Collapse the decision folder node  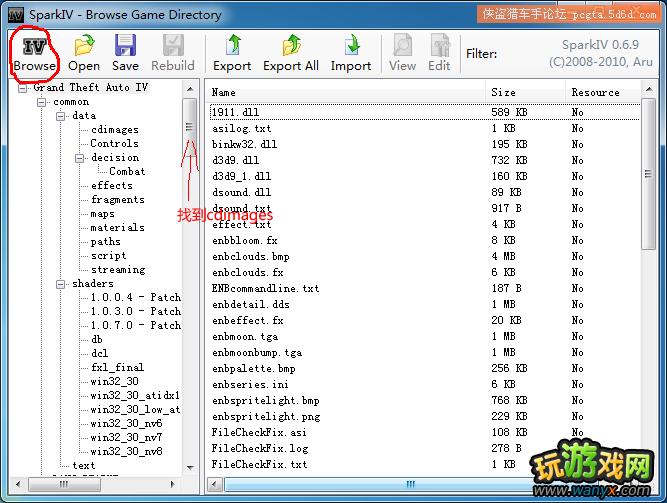tap(79, 158)
